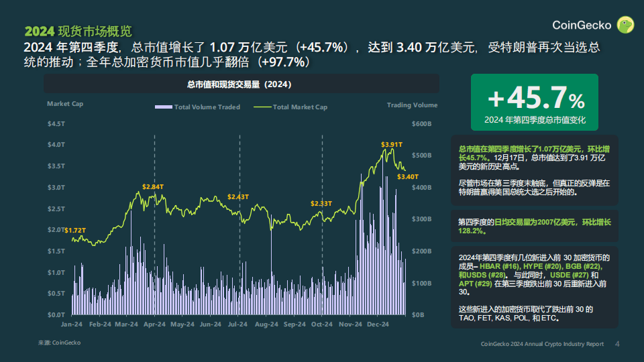Viewport: 644px width, 362px height.
Task: Click the Nov-24 x-axis label
Action: [x=350, y=324]
